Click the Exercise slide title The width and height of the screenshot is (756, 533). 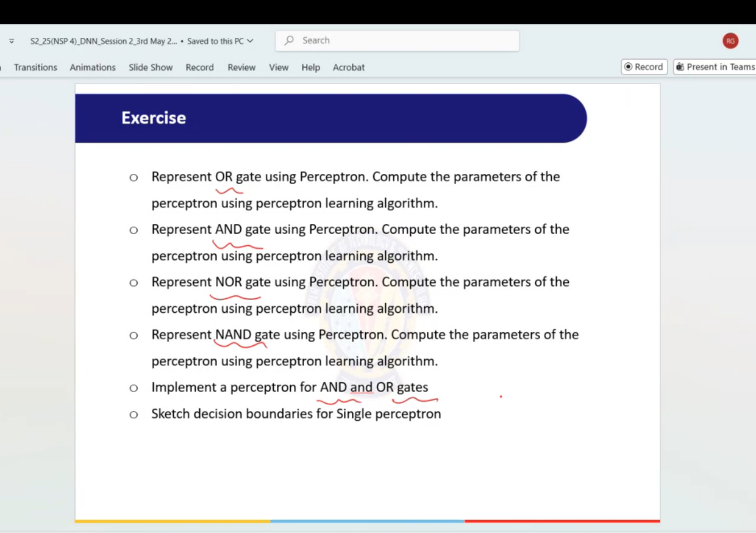pyautogui.click(x=154, y=118)
